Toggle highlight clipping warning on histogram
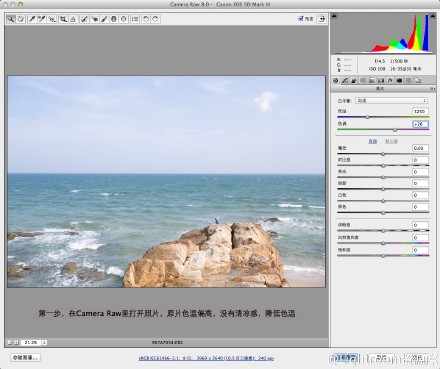This screenshot has width=440, height=369. coord(432,16)
